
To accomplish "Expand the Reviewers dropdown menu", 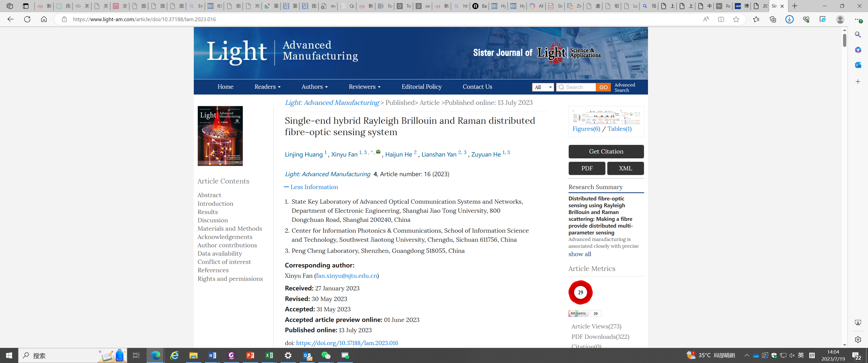I will (x=364, y=86).
